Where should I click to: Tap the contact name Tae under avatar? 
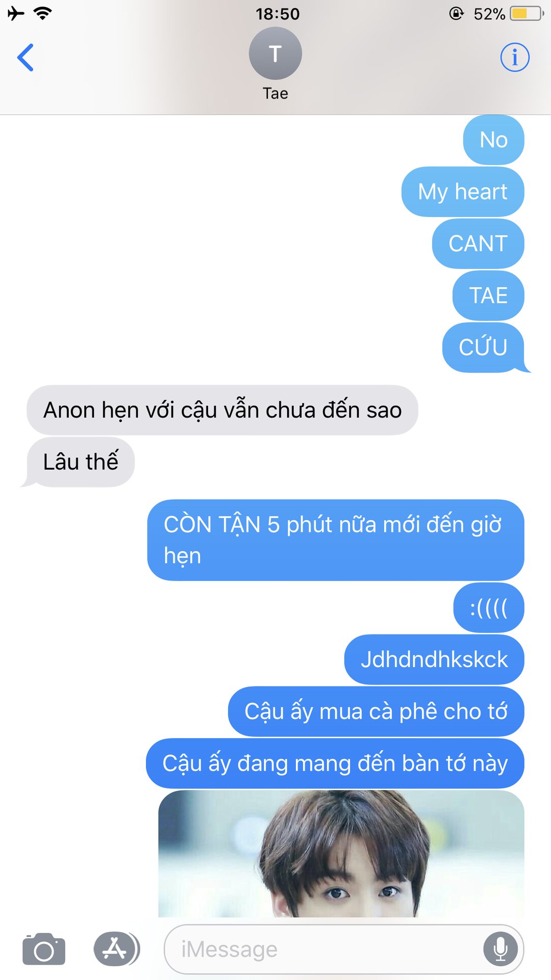tap(275, 93)
